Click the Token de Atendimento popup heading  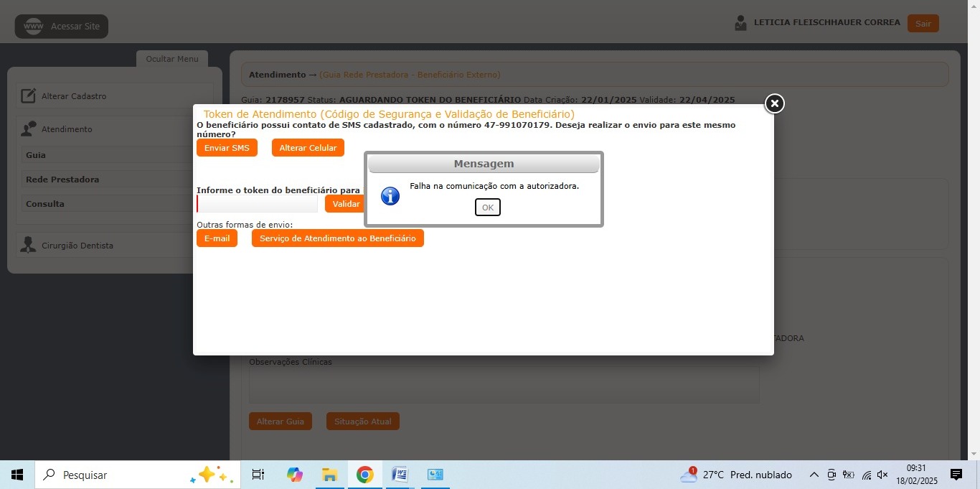[x=389, y=114]
